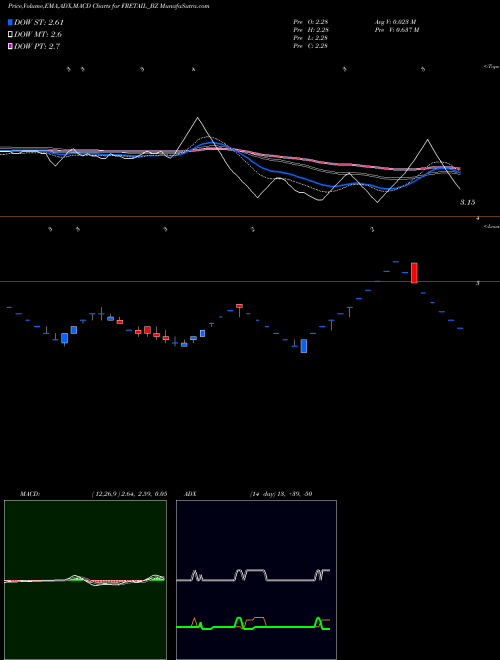The image size is (500, 660).
Task: Open the green MACD indicator chart panel
Action: (x=85, y=580)
